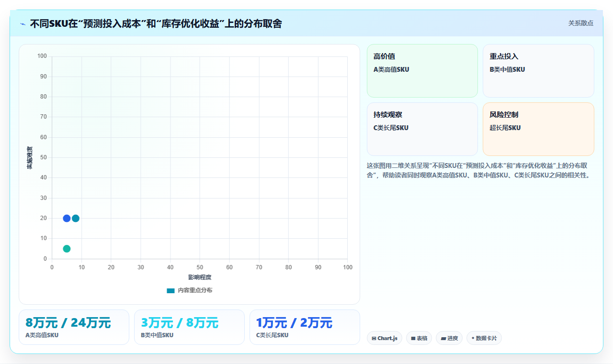The width and height of the screenshot is (613, 364).
Task: Click the C类长尾SKU label under 1万元
Action: (272, 335)
